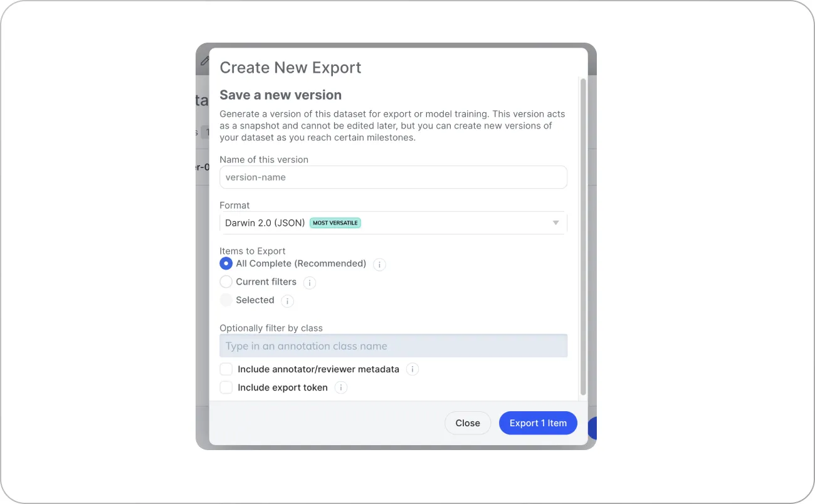Click the Close button
The image size is (815, 504).
468,423
